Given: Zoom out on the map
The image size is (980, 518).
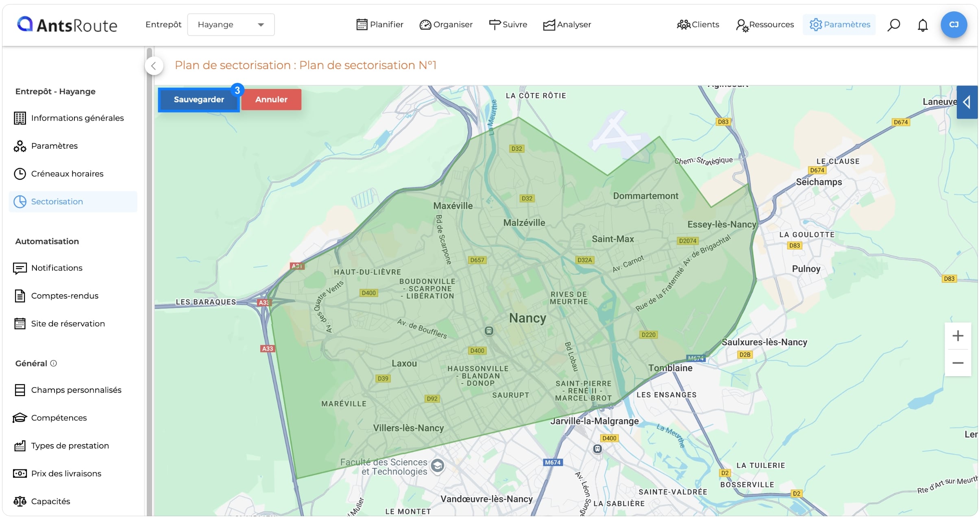Looking at the screenshot, I should pyautogui.click(x=958, y=363).
